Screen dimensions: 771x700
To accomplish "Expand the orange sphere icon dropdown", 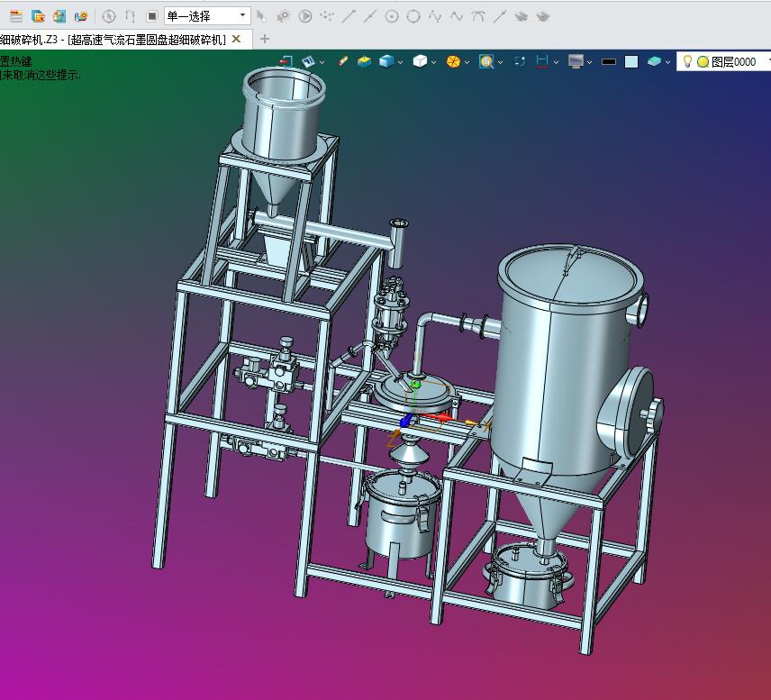I will tap(467, 62).
